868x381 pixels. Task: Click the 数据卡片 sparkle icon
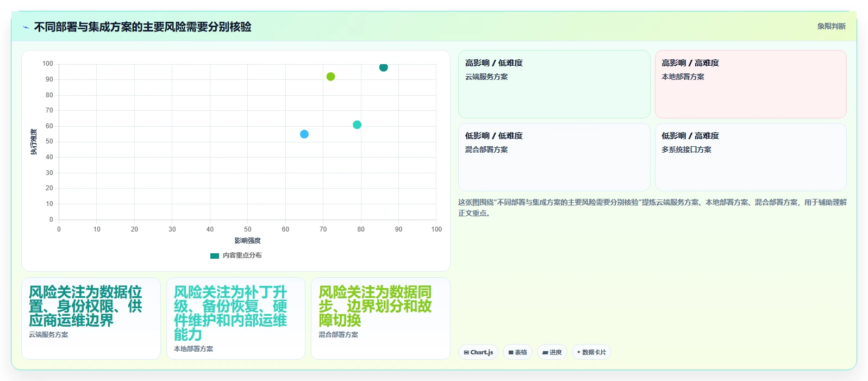coord(579,352)
